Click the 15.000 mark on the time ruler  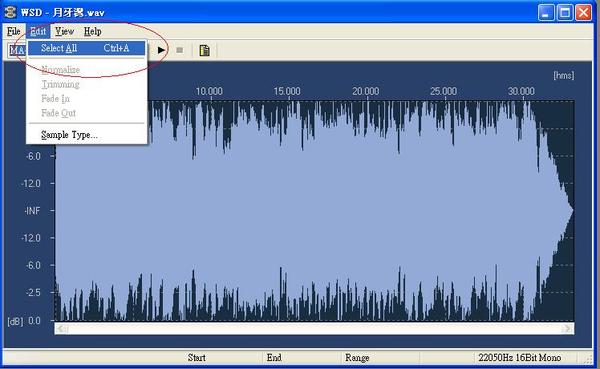tap(287, 91)
